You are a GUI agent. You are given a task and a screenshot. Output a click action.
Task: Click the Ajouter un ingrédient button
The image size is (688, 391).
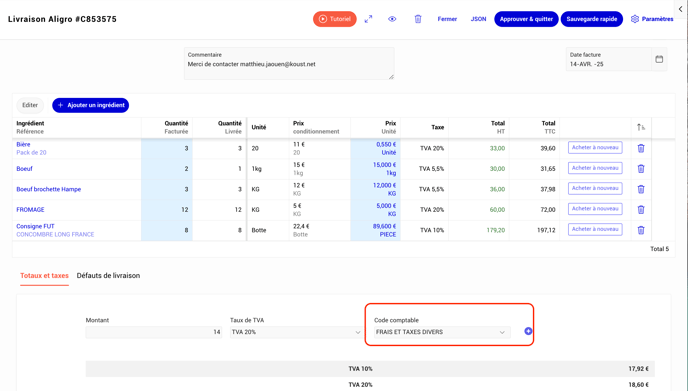(90, 105)
